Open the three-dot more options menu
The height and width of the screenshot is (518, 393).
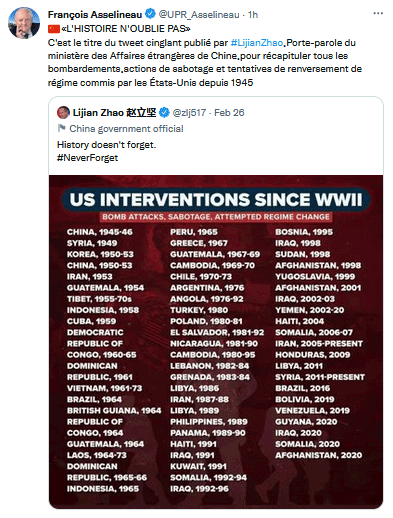click(378, 13)
